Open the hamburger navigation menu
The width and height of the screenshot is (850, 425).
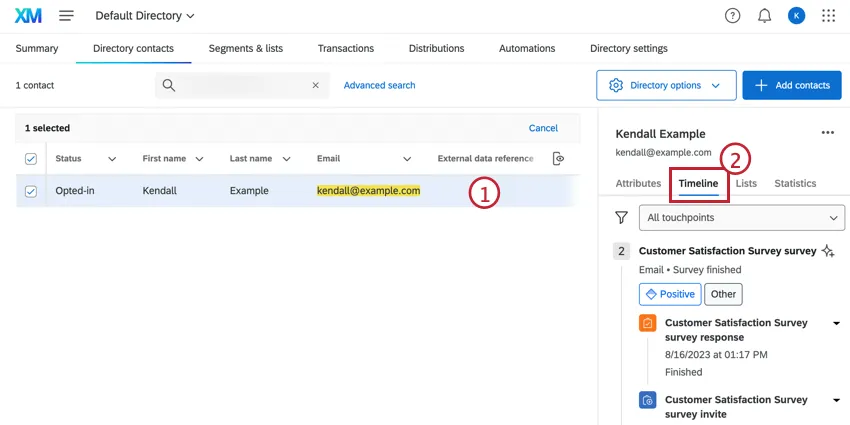(67, 16)
